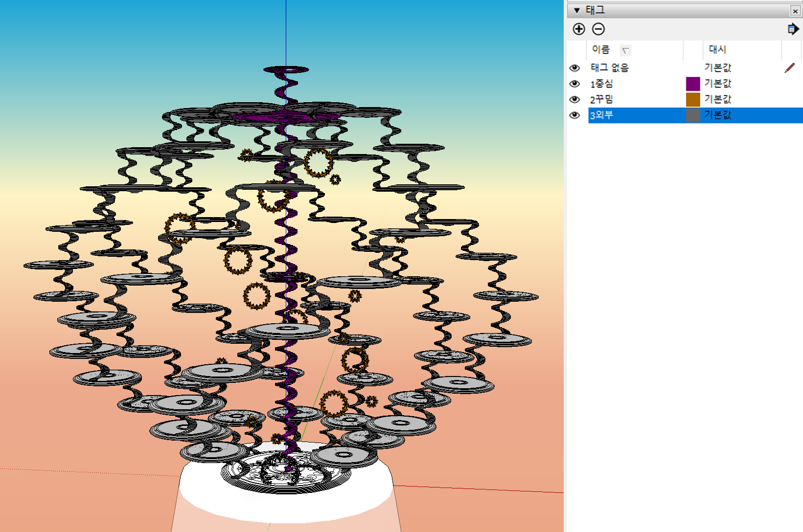Click the 이름 column header label
803x532 pixels.
600,49
